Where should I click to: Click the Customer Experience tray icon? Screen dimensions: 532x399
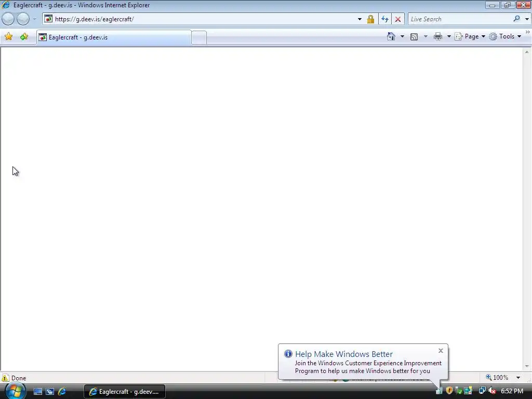439,391
